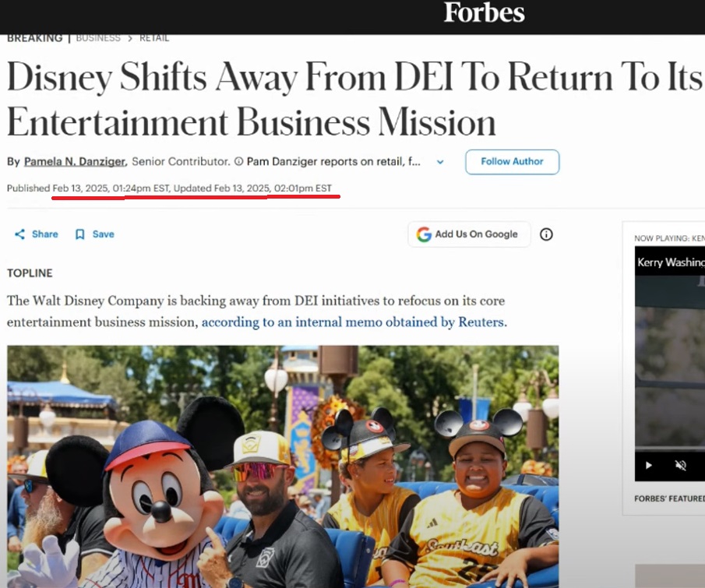
Task: Click the Breaking label
Action: pyautogui.click(x=34, y=38)
